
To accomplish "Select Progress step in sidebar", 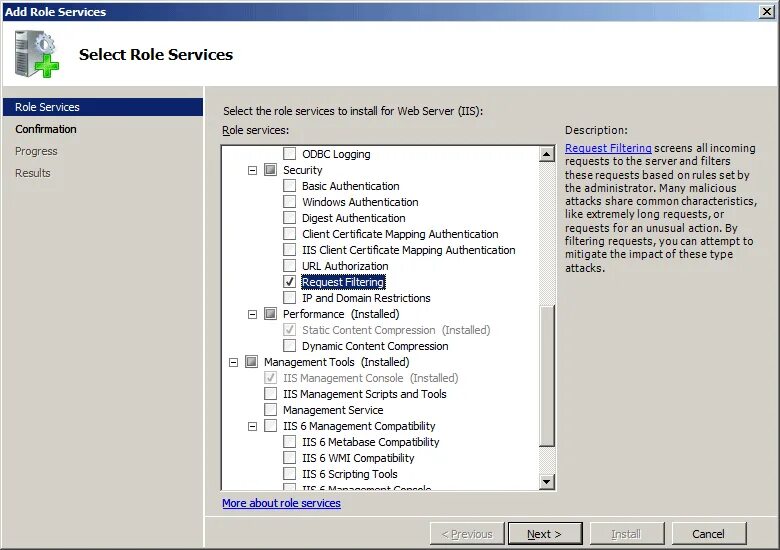I will pos(36,151).
